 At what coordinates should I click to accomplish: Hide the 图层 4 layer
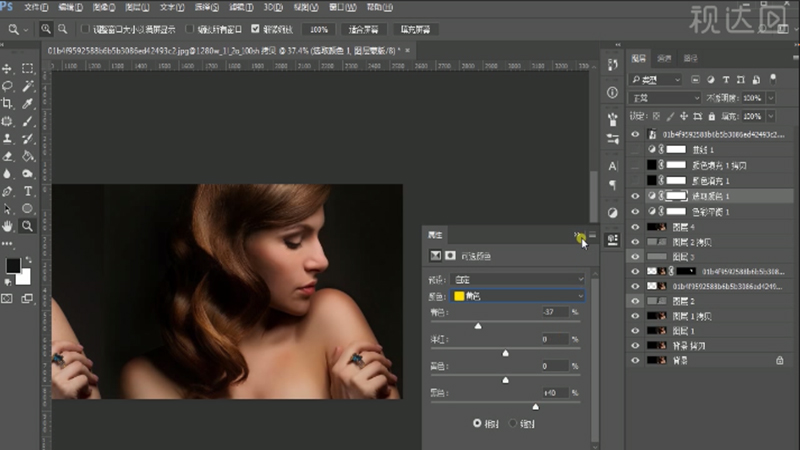(x=635, y=227)
